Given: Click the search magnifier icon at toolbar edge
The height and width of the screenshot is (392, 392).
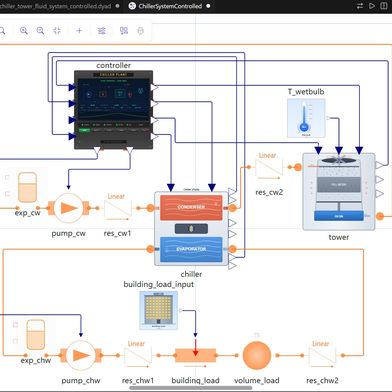Looking at the screenshot, I should tap(2, 31).
